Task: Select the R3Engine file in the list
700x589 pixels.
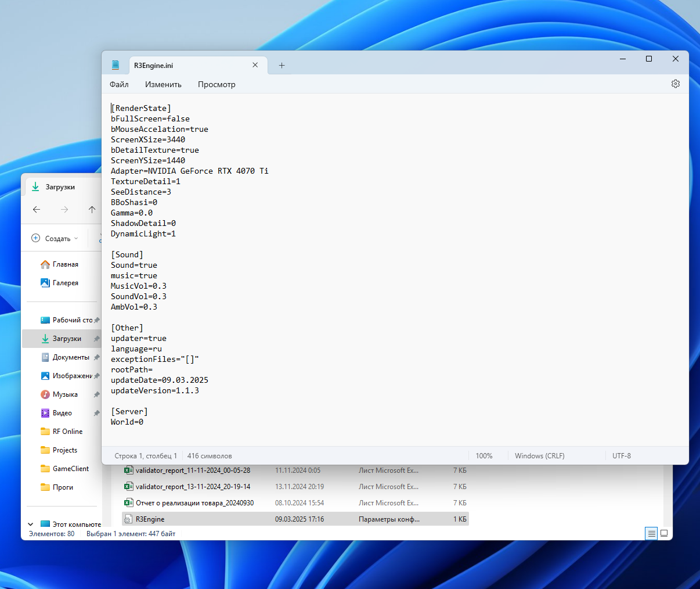Action: click(x=150, y=519)
